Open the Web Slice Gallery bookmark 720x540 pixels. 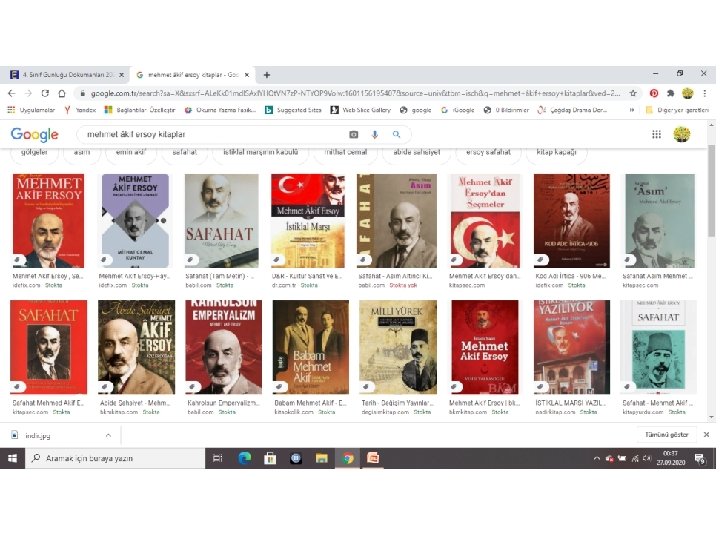point(361,110)
